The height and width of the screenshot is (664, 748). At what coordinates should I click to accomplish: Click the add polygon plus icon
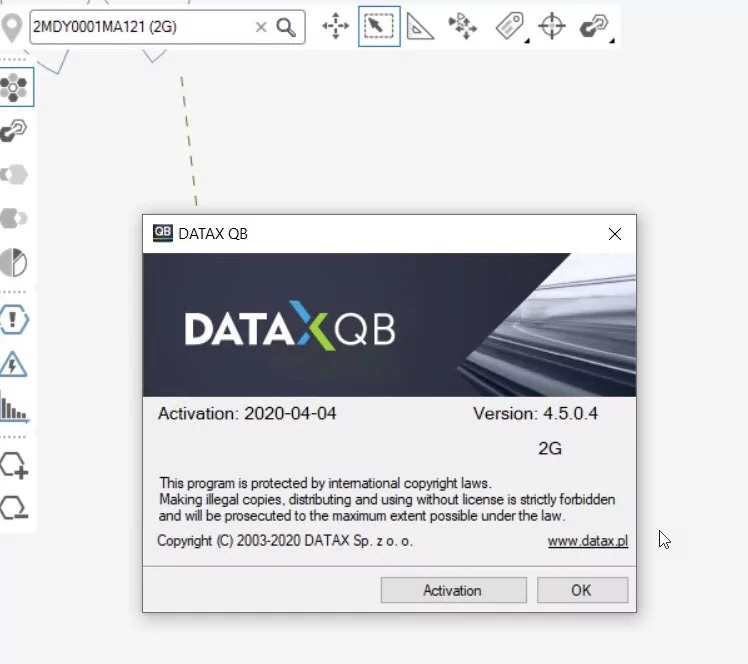click(14, 465)
